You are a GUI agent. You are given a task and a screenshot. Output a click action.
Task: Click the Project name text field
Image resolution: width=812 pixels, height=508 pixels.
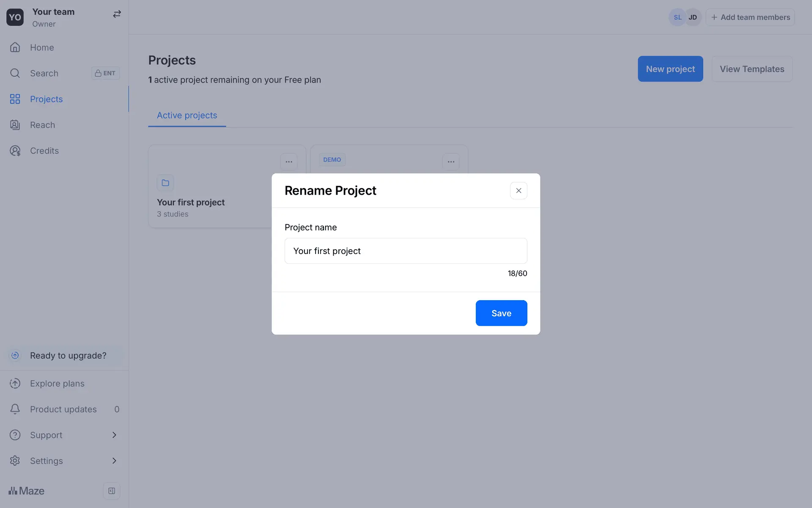point(406,251)
